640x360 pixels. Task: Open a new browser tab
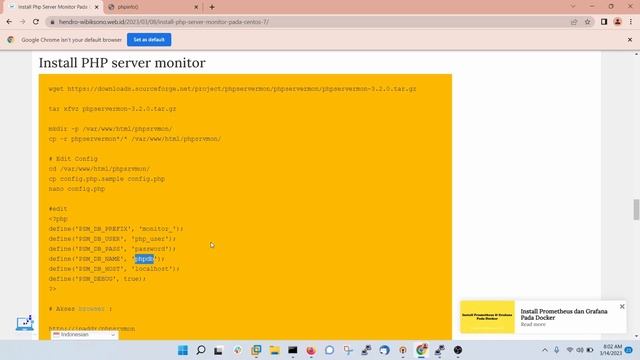[x=212, y=7]
